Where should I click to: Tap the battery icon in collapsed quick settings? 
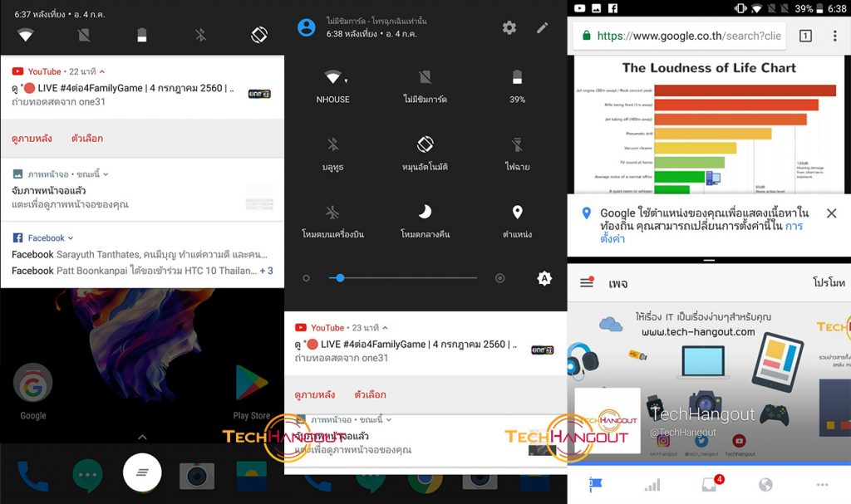[141, 35]
